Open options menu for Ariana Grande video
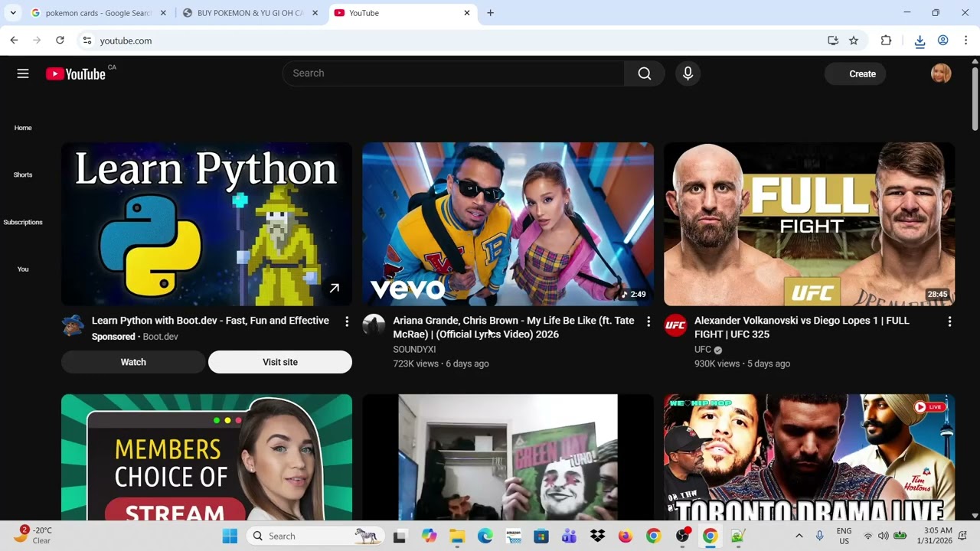Viewport: 980px width, 551px height. pos(648,322)
